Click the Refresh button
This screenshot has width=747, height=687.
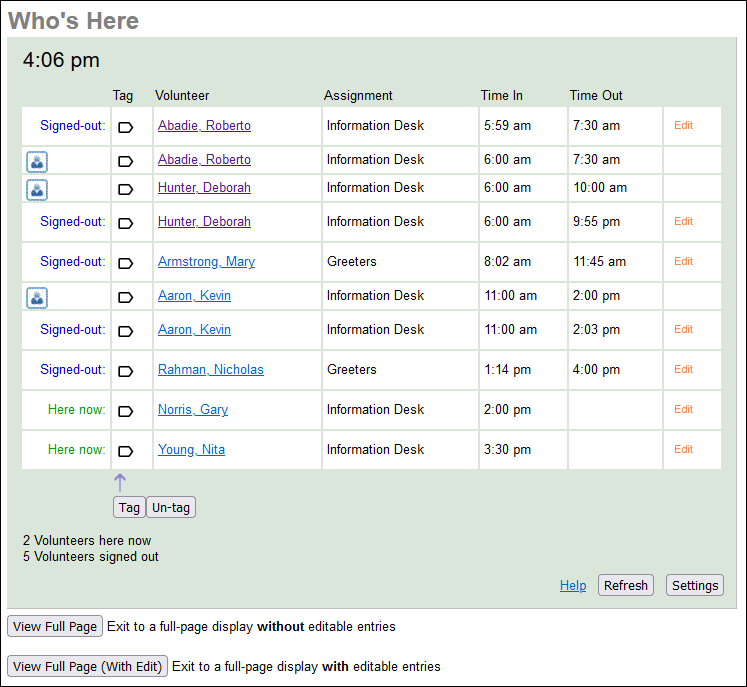pos(626,586)
